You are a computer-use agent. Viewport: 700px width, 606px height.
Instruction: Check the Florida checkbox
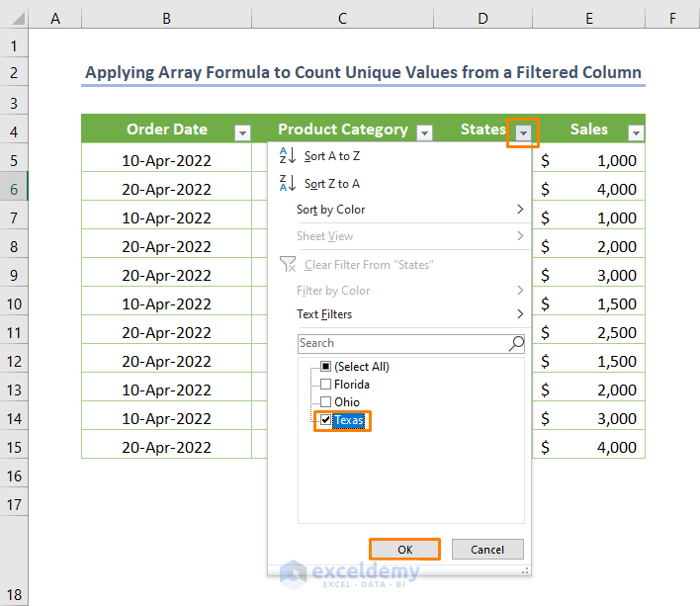pyautogui.click(x=326, y=385)
